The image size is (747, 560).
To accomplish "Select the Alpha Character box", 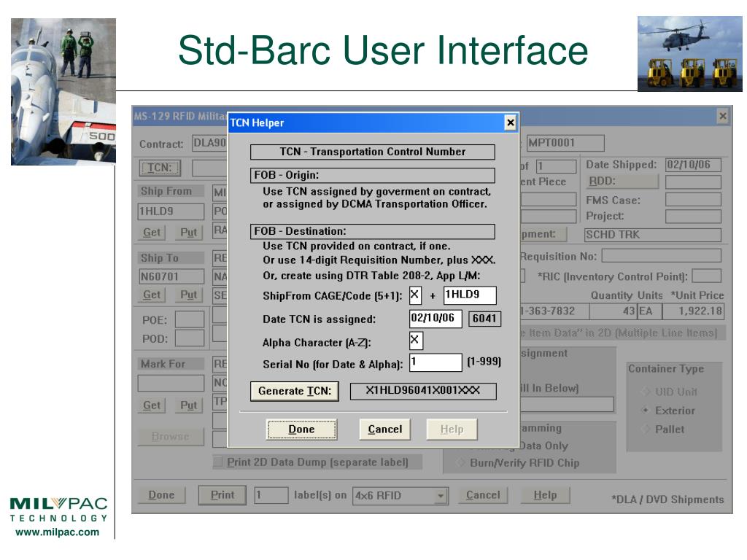I will (x=416, y=341).
